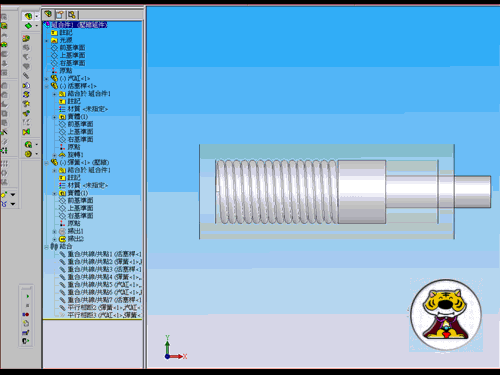Expand 實體(1) folder under 活塞桿<1>
Screen dimensions: 500x375
click(x=55, y=117)
